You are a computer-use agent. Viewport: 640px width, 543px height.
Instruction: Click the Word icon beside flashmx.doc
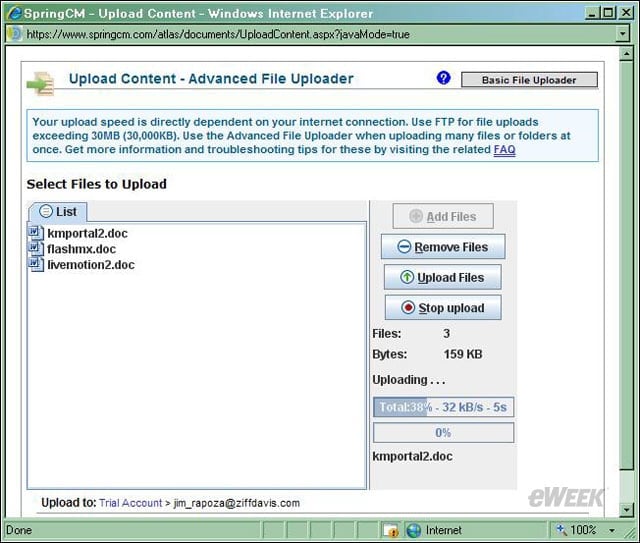pyautogui.click(x=36, y=248)
